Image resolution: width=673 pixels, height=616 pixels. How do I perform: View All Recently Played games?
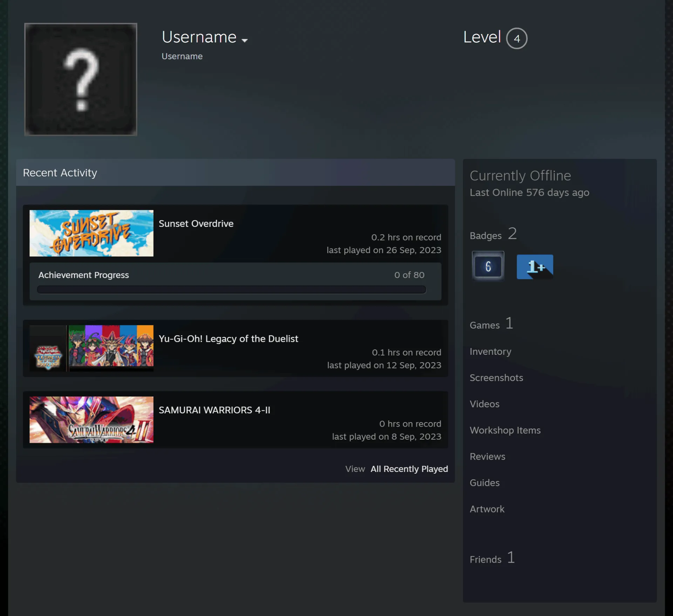pyautogui.click(x=409, y=469)
